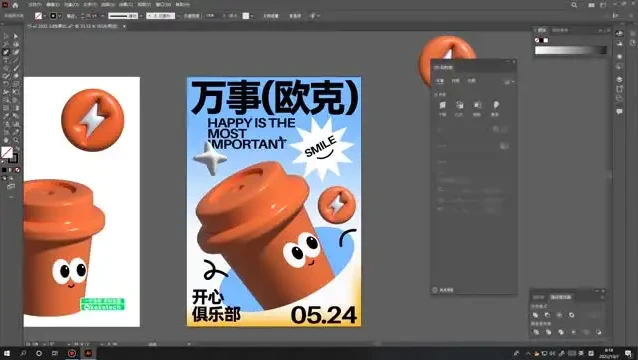
Task: Open the 文件 File menu
Action: point(35,5)
